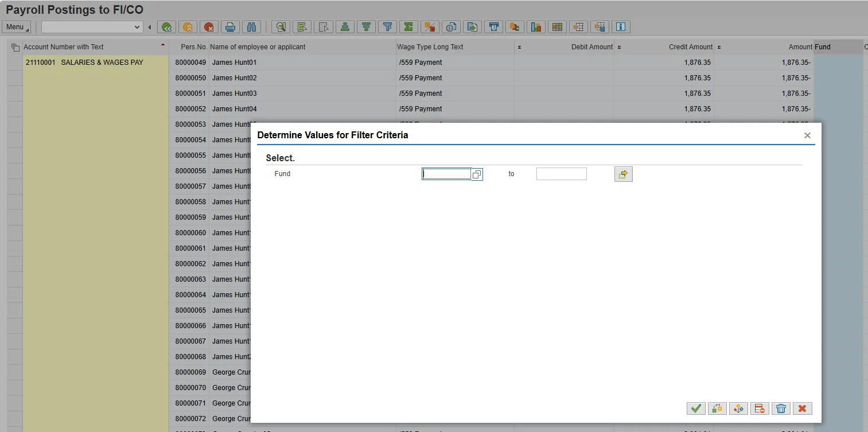Open the Menu button
The height and width of the screenshot is (432, 868).
tap(16, 27)
